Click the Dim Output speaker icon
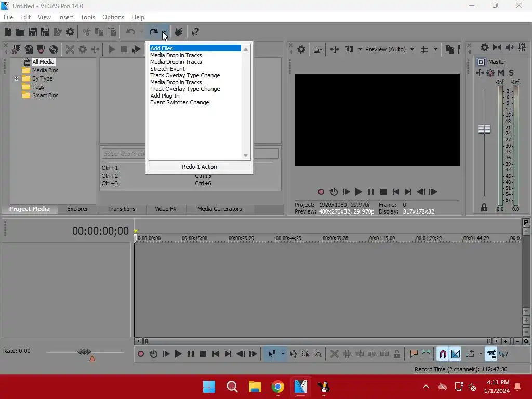Viewport: 532px width, 399px height. pos(510,47)
